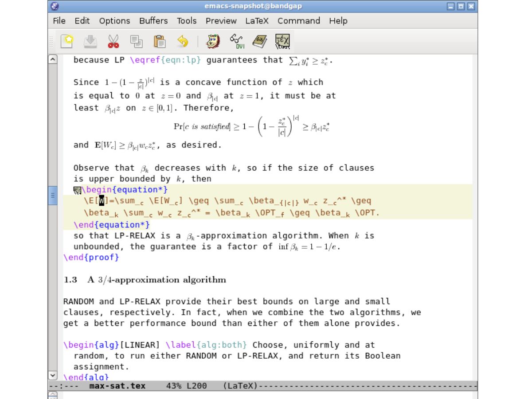Click the scrollbar down arrow

pyautogui.click(x=53, y=376)
